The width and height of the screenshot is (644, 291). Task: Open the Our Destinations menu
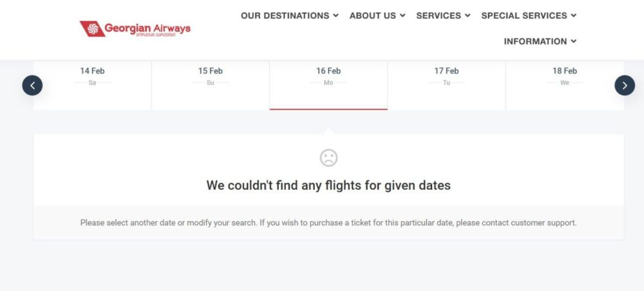(x=285, y=15)
